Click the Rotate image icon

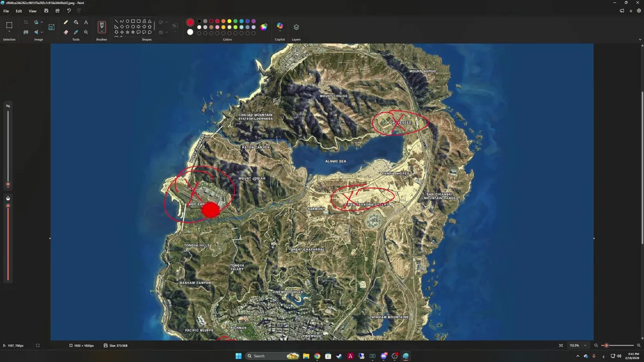coord(36,22)
